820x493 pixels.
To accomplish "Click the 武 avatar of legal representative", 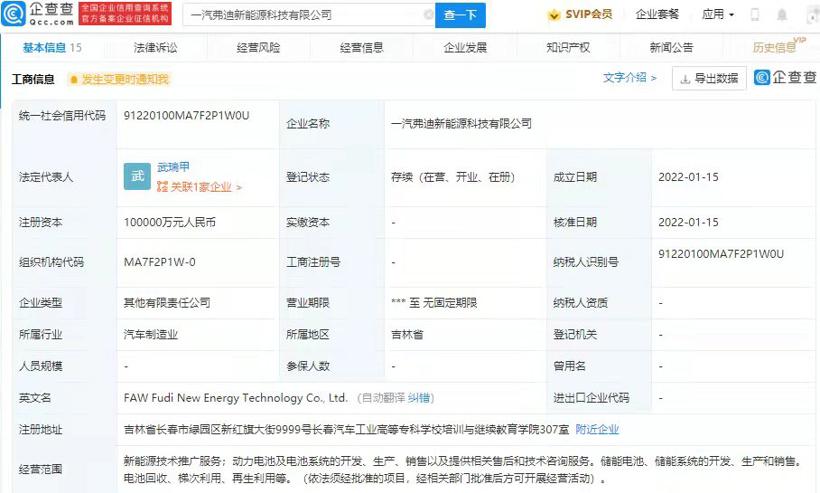I will click(x=137, y=176).
